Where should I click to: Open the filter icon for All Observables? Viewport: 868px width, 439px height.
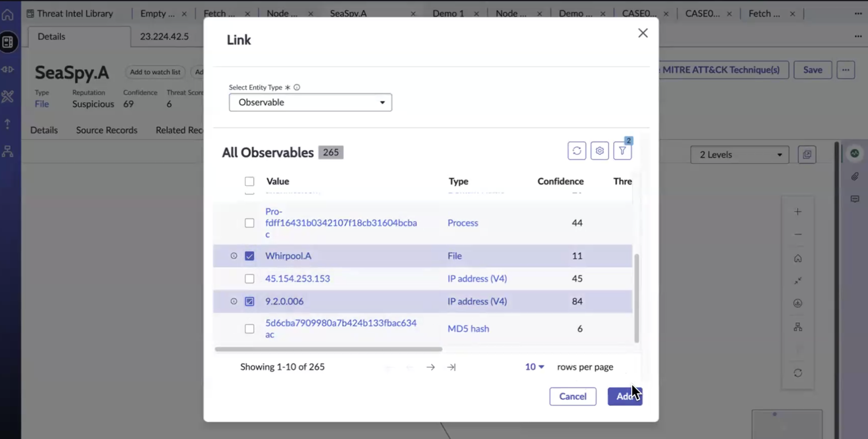[622, 151]
